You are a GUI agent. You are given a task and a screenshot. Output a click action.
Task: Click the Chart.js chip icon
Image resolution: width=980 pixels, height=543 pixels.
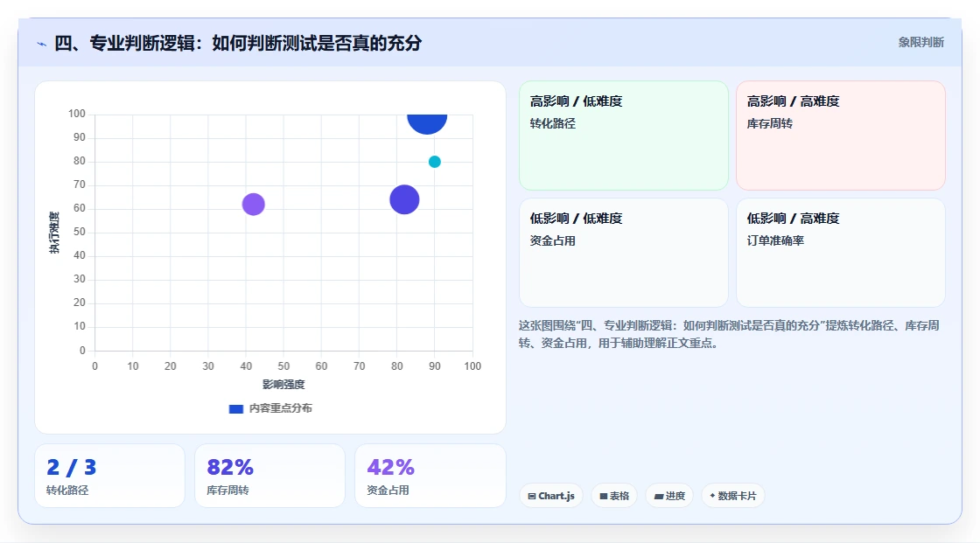click(532, 496)
